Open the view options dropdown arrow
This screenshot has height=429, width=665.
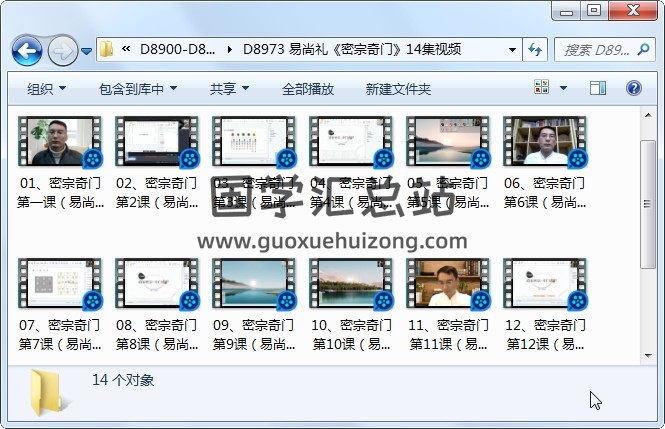pos(565,89)
